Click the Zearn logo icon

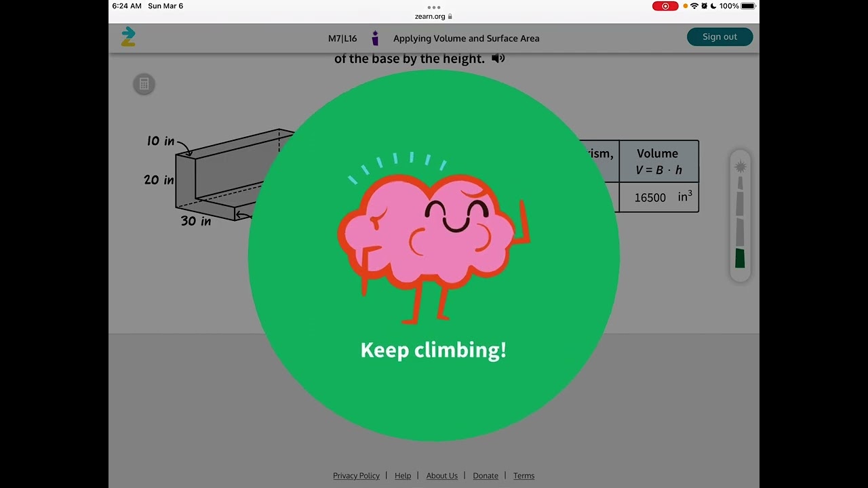pyautogui.click(x=128, y=37)
